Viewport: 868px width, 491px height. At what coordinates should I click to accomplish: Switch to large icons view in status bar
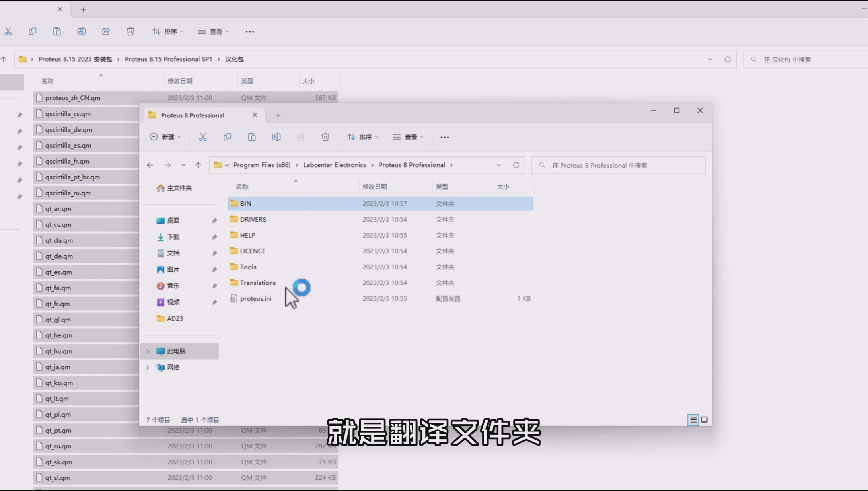click(704, 420)
